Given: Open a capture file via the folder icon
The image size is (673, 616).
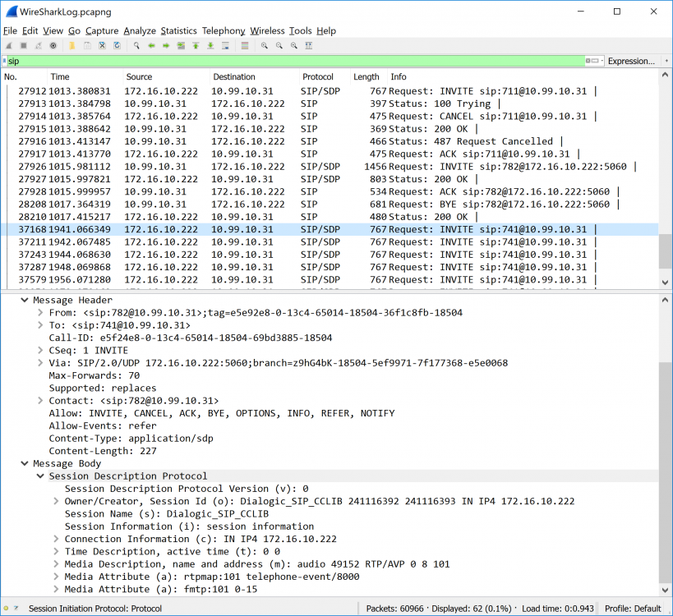Looking at the screenshot, I should click(71, 45).
